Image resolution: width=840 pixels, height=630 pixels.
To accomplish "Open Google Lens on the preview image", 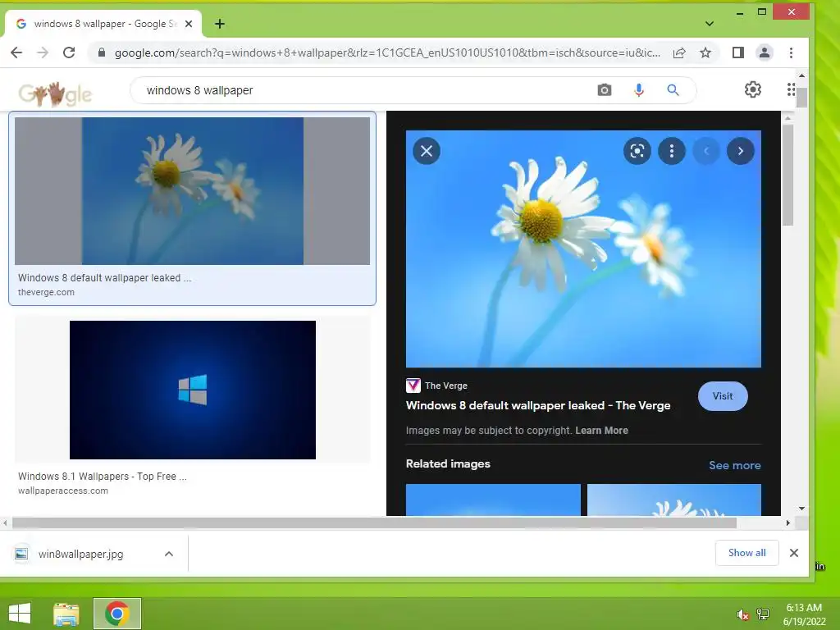I will pyautogui.click(x=637, y=151).
